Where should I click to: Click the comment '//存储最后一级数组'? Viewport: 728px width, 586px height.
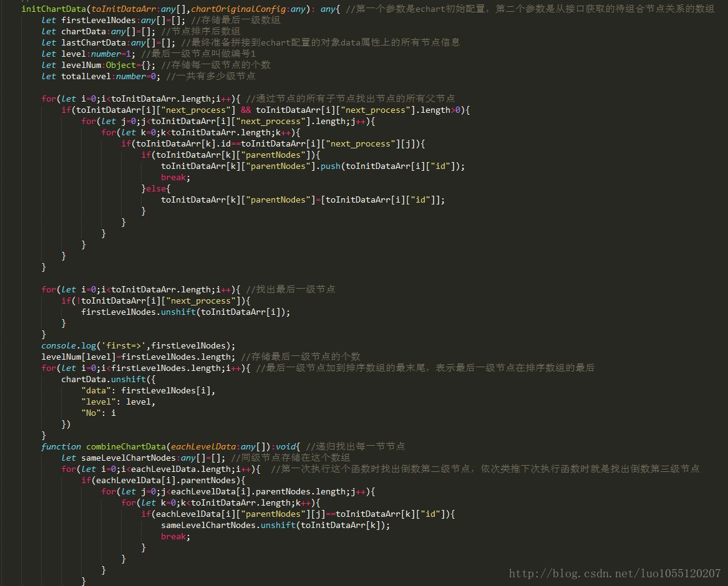click(236, 20)
